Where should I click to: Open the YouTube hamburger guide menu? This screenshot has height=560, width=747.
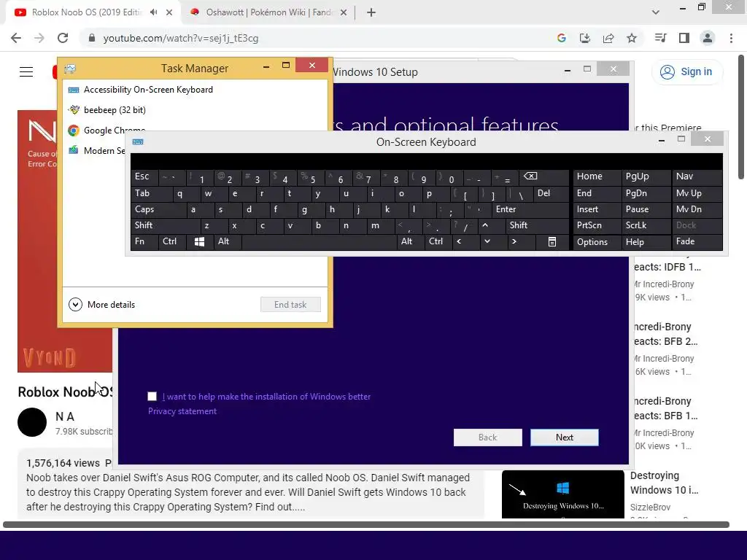tap(26, 72)
